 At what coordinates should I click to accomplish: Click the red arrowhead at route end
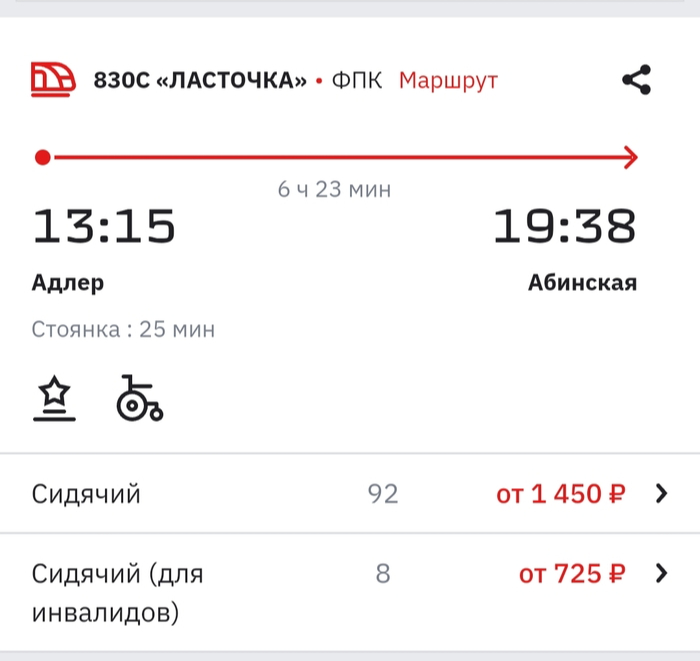click(x=630, y=157)
